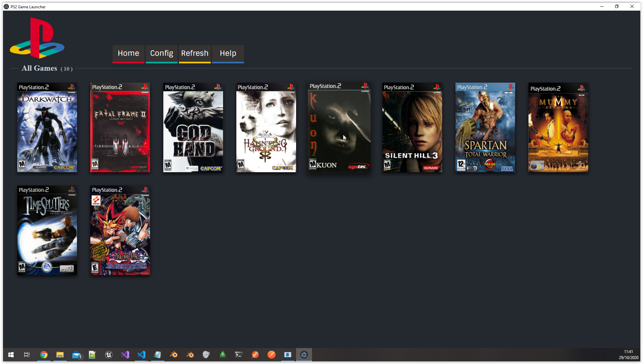Click the PlayStation logo
643x364 pixels.
(x=37, y=38)
